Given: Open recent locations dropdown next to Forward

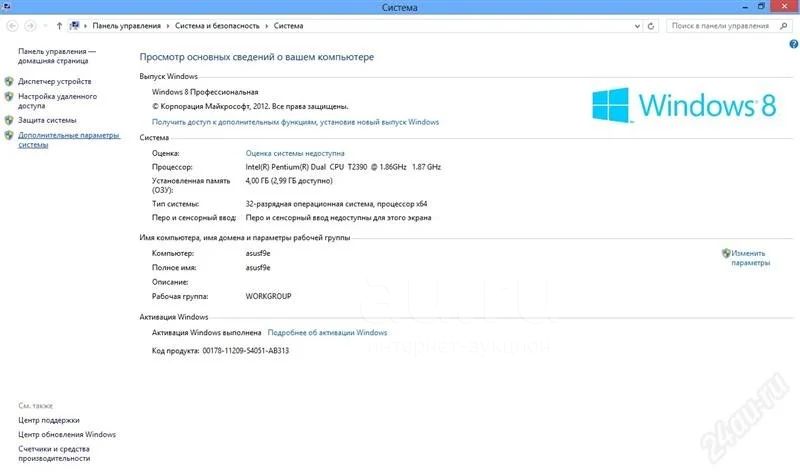Looking at the screenshot, I should click(45, 26).
